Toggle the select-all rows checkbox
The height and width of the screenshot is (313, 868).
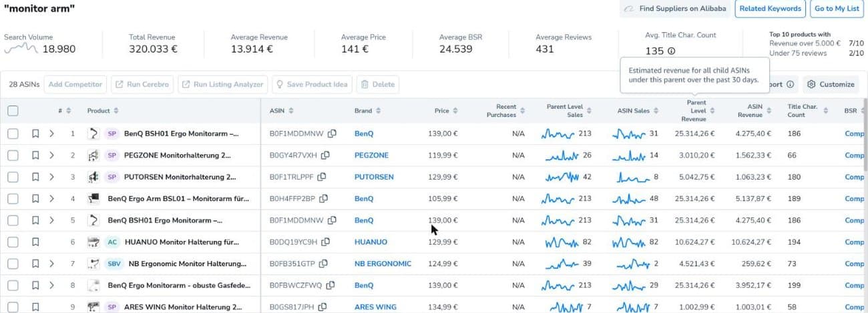point(13,111)
